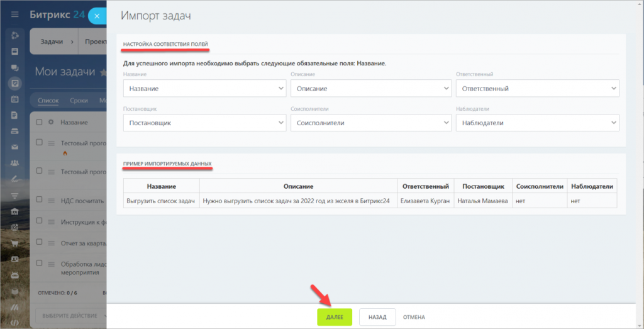
Task: Open the calendar icon in the left sidebar
Action: [x=15, y=99]
